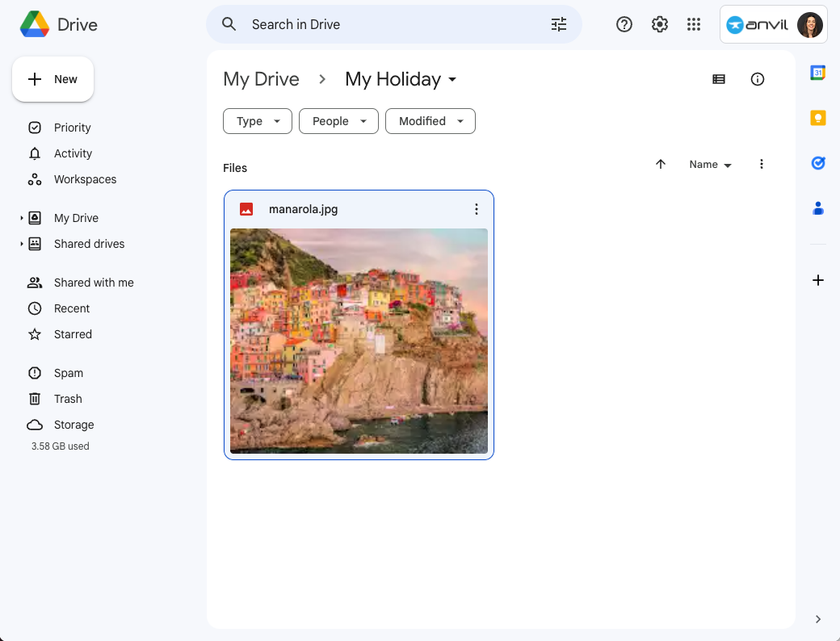Open the Google apps launcher grid
The image size is (840, 641).
[x=693, y=24]
